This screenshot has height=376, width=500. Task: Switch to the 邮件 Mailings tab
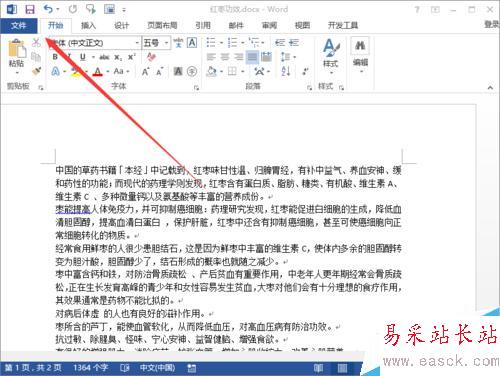coord(236,26)
